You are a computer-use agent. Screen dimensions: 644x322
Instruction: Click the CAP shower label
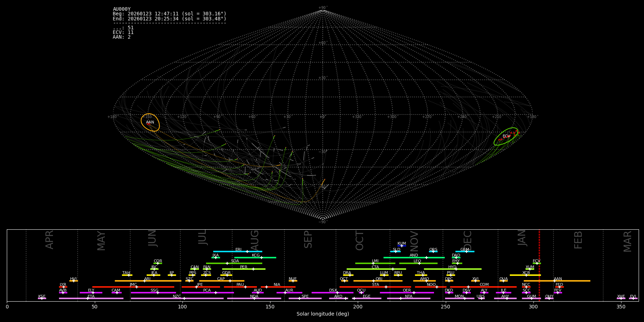point(221,279)
